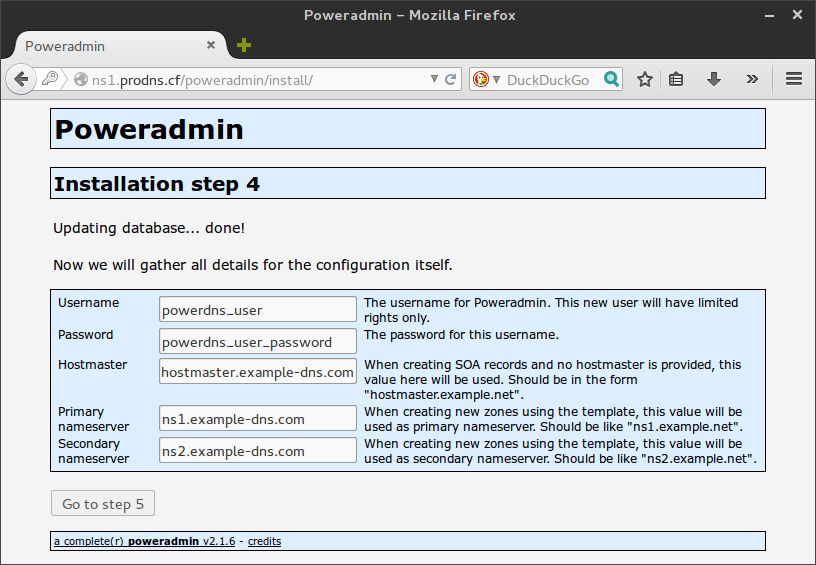Click the 'Updating database... done!' text
The image size is (816, 565).
pyautogui.click(x=149, y=228)
